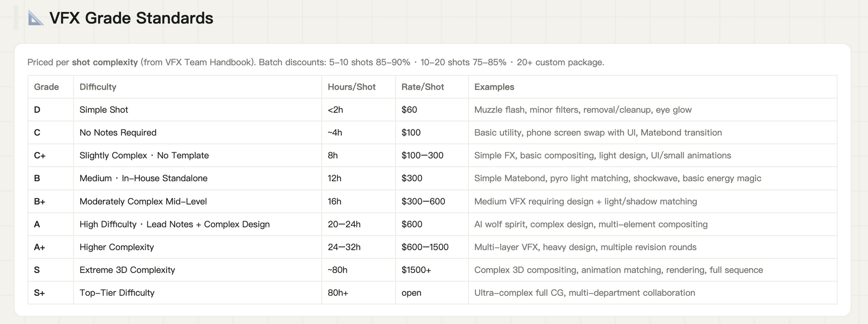This screenshot has height=324, width=868.
Task: Click 'Slightly Complex · No Template' cell
Action: pyautogui.click(x=197, y=155)
